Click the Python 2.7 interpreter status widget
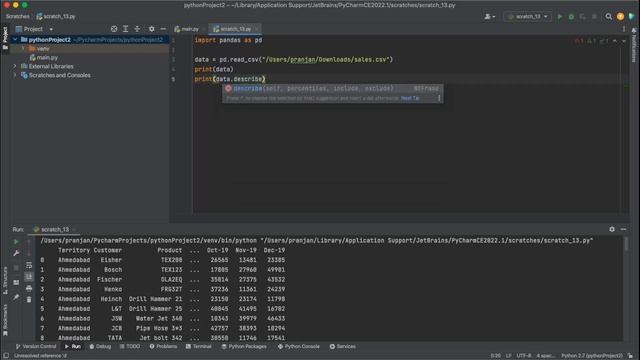Image resolution: width=640 pixels, height=360 pixels. (x=591, y=356)
